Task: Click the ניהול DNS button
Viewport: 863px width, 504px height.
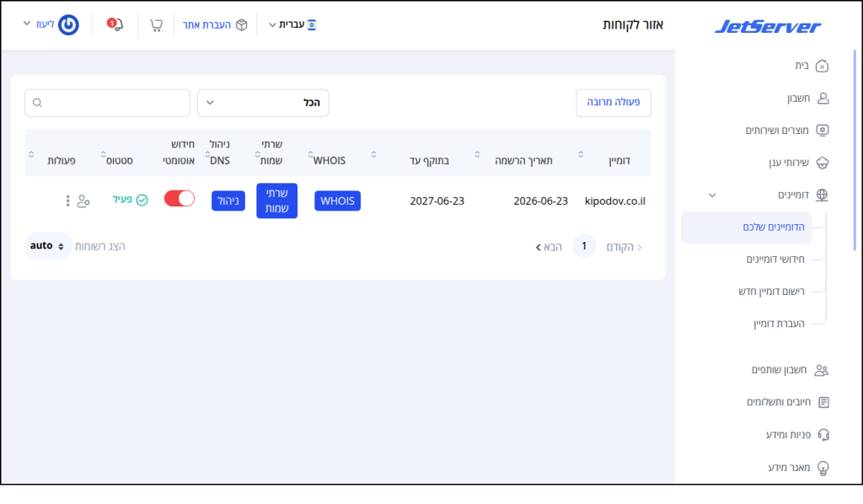Action: pyautogui.click(x=228, y=201)
